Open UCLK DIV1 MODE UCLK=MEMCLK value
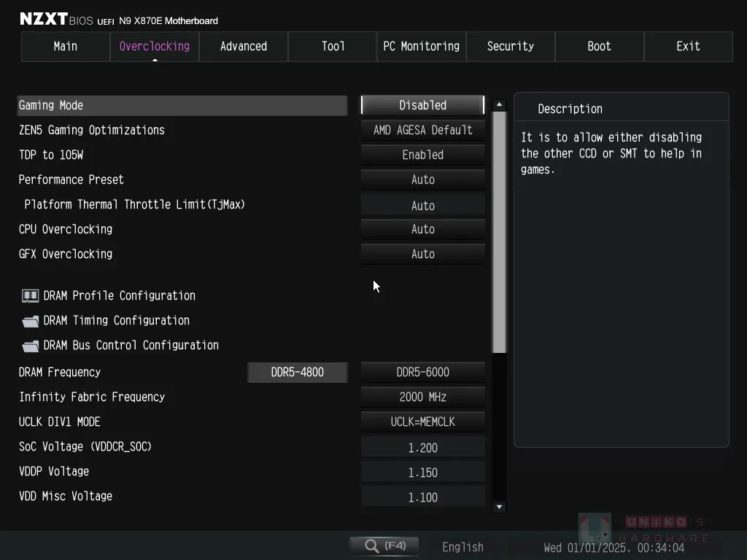This screenshot has height=560, width=747. tap(423, 421)
